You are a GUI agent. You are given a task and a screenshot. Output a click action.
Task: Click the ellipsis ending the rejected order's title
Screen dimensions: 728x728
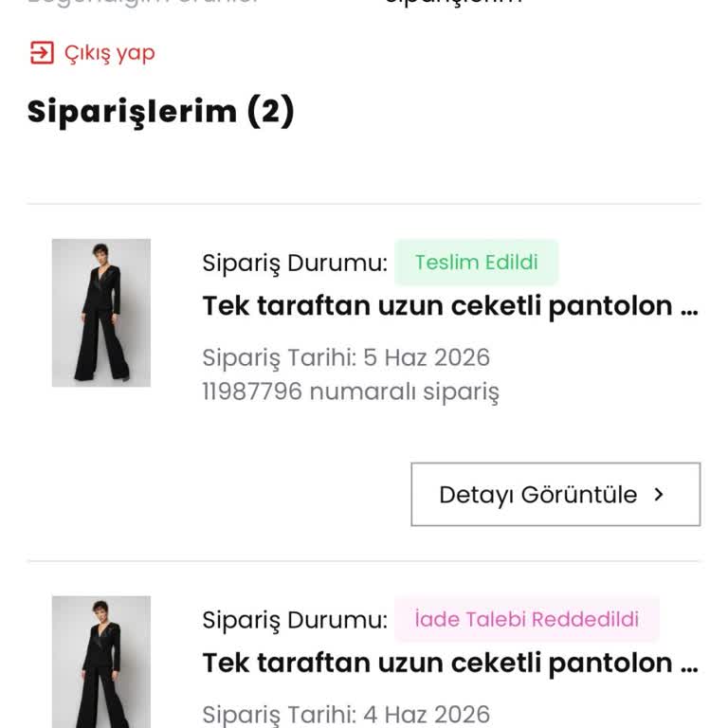tap(689, 669)
